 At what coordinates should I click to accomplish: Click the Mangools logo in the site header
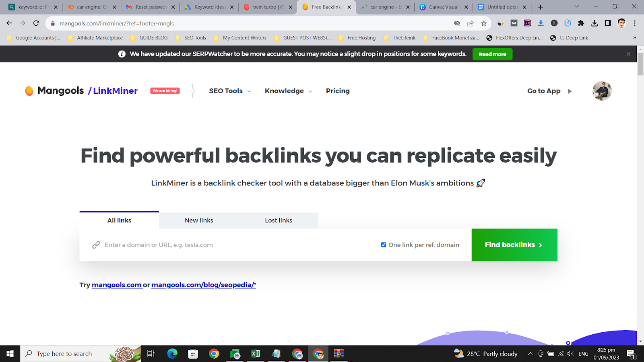[x=55, y=91]
